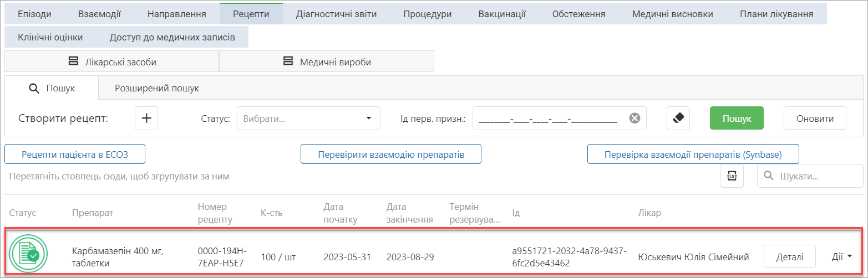Open Деталі for the Карбамазепін recipe
868x278 pixels.
789,256
